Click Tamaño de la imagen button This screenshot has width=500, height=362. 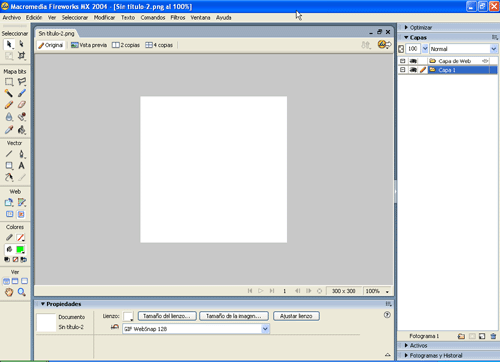click(234, 316)
